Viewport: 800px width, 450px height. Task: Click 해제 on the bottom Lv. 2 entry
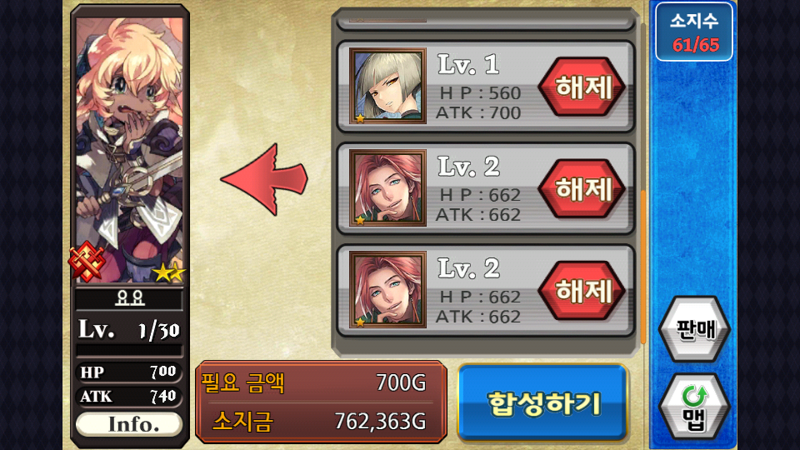[x=582, y=290]
